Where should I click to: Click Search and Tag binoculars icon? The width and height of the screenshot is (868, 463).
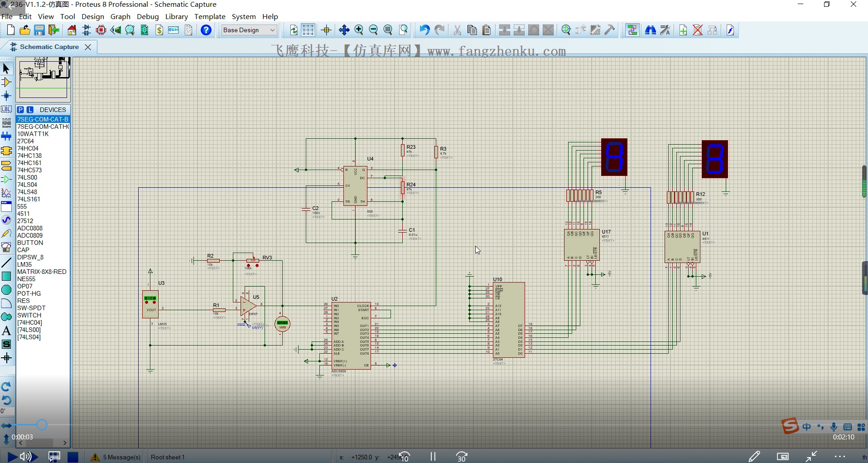(x=651, y=30)
